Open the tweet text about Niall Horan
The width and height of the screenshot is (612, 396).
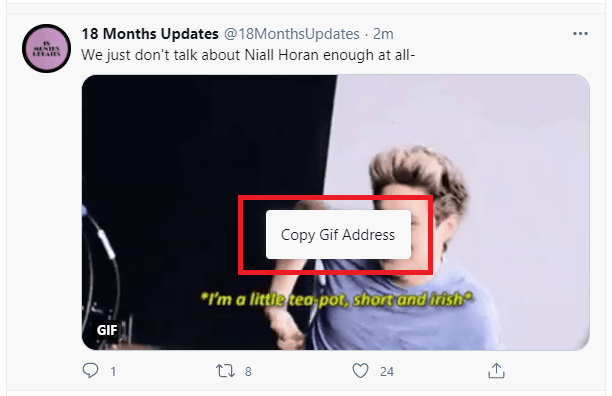tap(248, 55)
